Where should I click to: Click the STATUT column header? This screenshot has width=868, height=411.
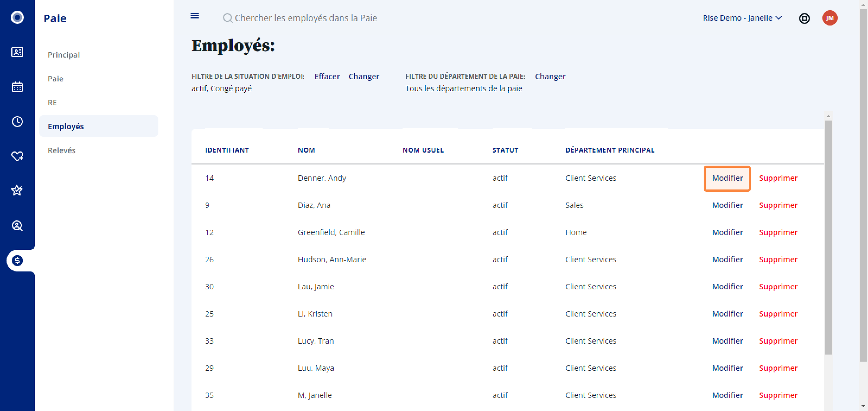pos(505,150)
